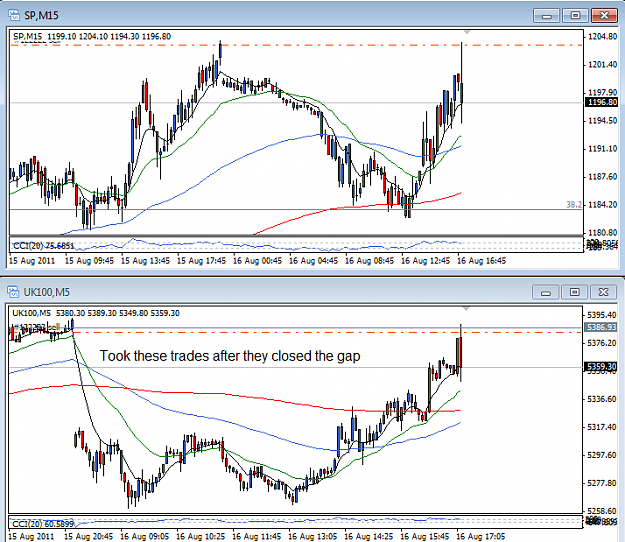Minimize the SP,M15 chart window
This screenshot has width=625, height=542.
coord(546,16)
